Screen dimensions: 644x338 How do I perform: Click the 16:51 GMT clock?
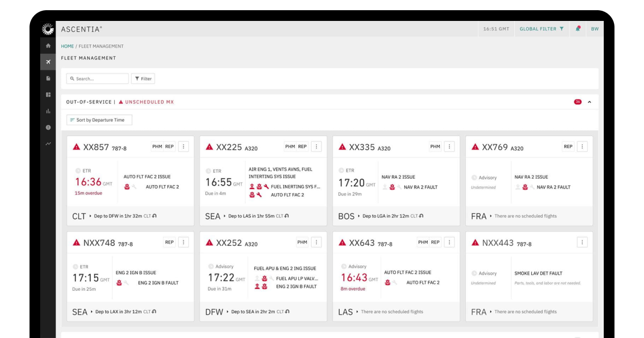tap(496, 29)
